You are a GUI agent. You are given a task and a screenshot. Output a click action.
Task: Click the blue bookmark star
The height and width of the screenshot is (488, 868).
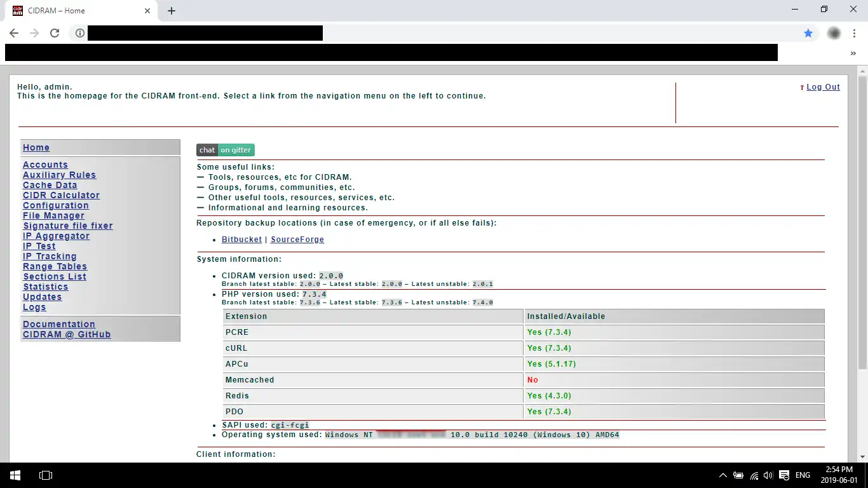(808, 33)
